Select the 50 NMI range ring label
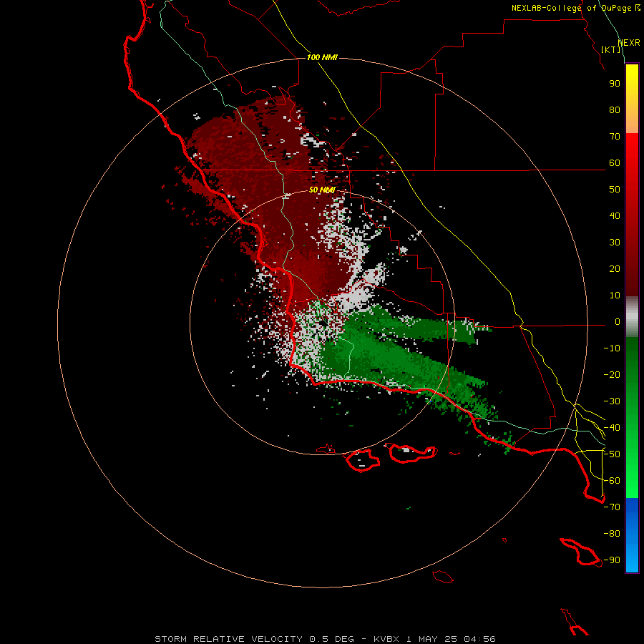This screenshot has width=644, height=644. pos(322,190)
